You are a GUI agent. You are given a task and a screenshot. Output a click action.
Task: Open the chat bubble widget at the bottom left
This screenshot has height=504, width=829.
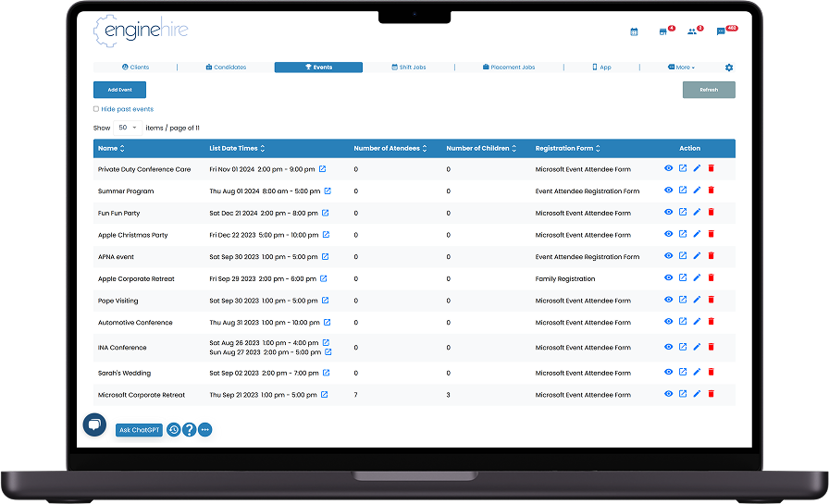coord(94,424)
